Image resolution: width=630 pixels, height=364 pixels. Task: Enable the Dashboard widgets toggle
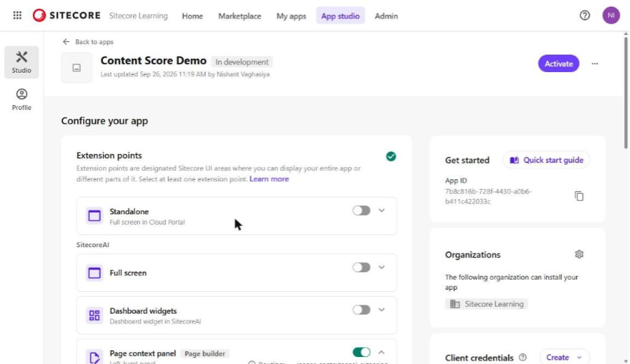[361, 310]
